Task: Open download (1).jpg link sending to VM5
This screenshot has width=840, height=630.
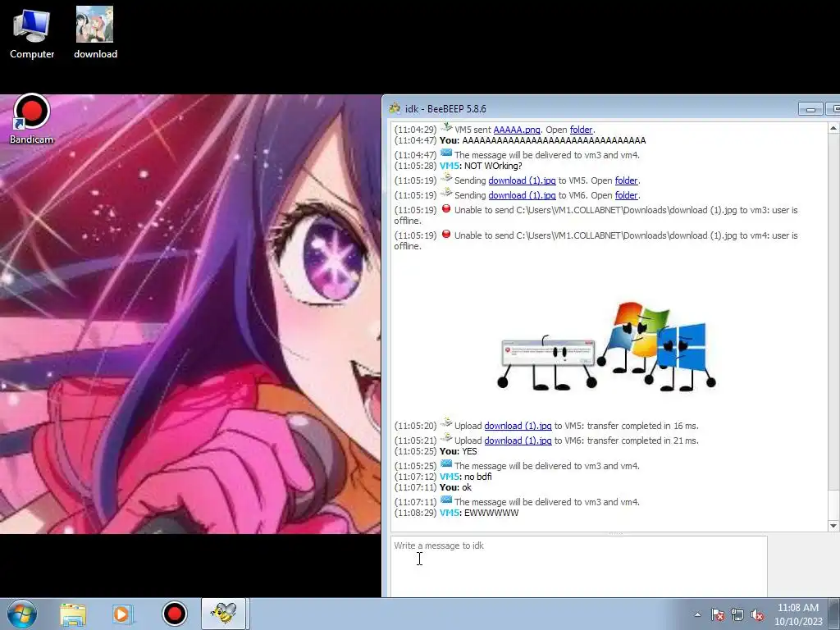Action: (x=522, y=180)
